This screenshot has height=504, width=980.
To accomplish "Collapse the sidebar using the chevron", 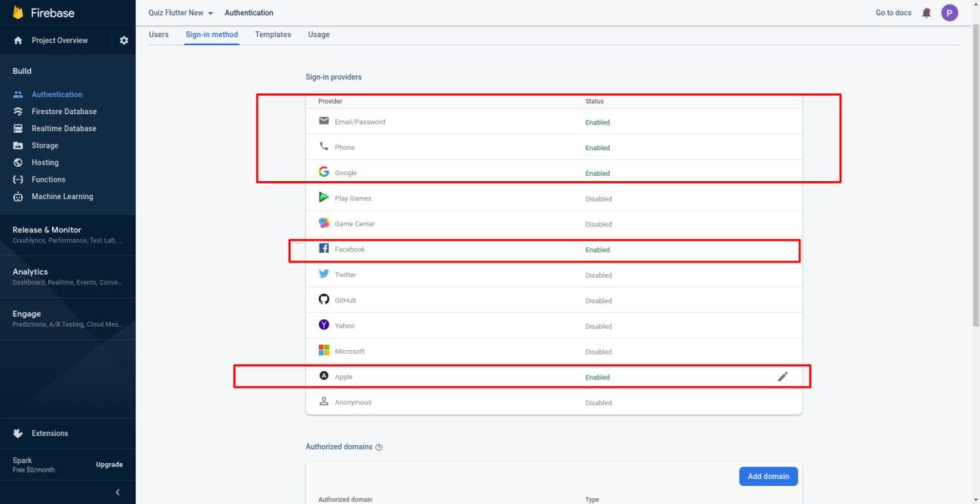I will tap(118, 493).
